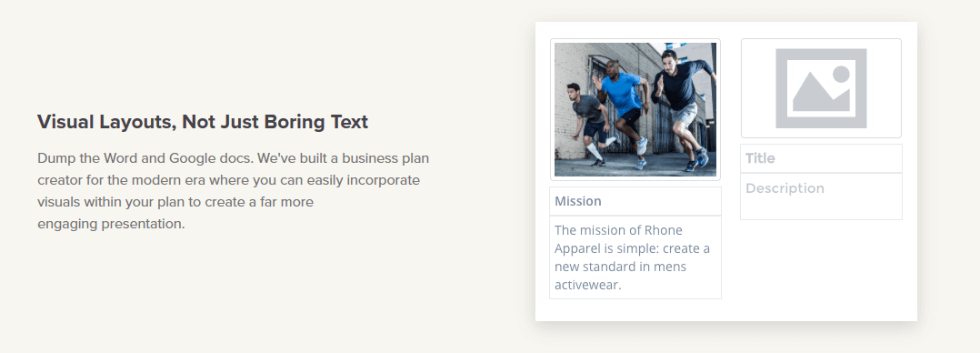
Task: Click the gray image placeholder icon
Action: [821, 88]
